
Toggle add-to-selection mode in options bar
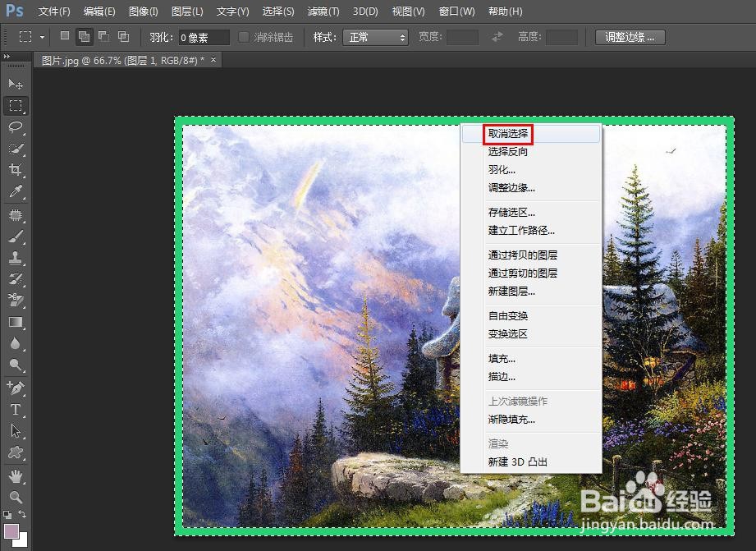tap(83, 36)
